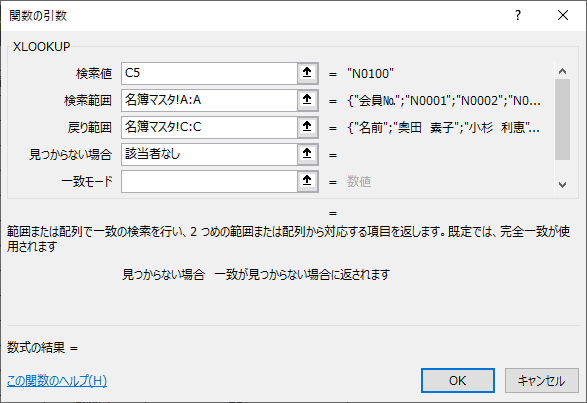Click the arguments scrollbar thumb
The height and width of the screenshot is (403, 587).
point(562,119)
